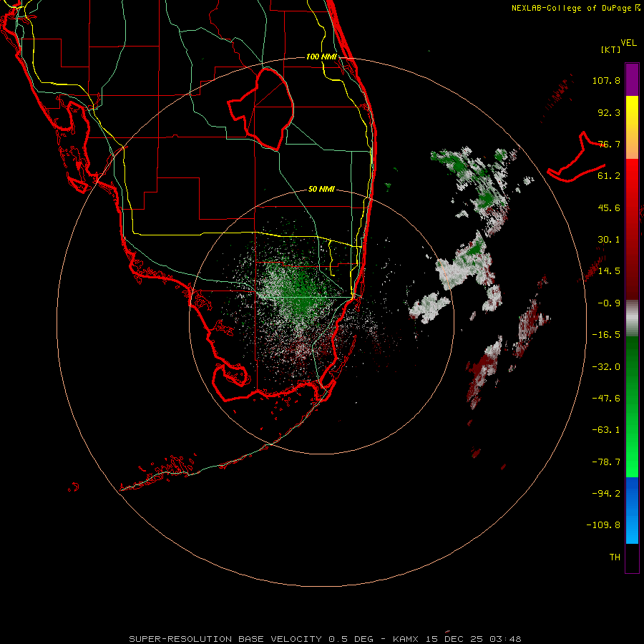Image resolution: width=644 pixels, height=644 pixels.
Task: Click the -94.2 velocity scale value
Action: [x=606, y=494]
